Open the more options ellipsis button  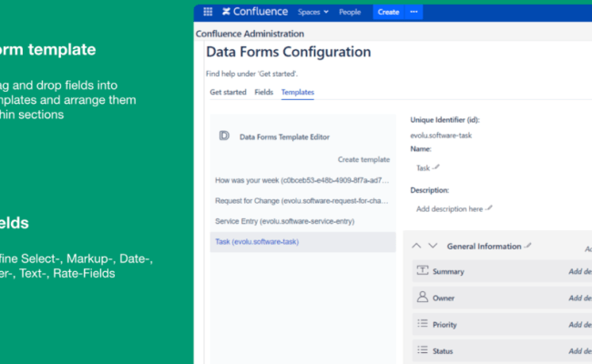pyautogui.click(x=413, y=12)
